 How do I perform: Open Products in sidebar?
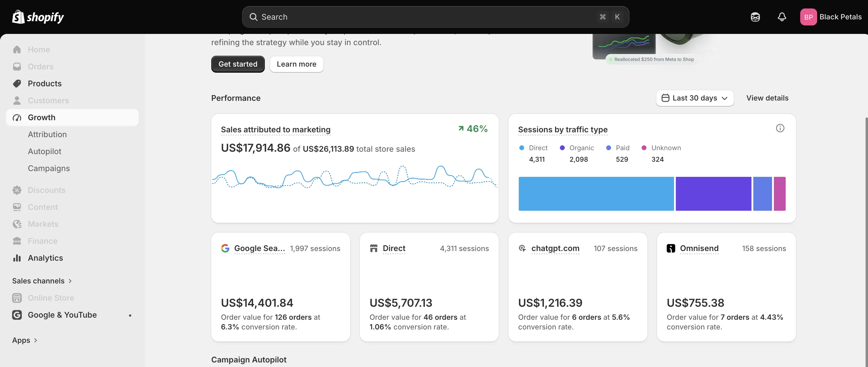point(72,84)
